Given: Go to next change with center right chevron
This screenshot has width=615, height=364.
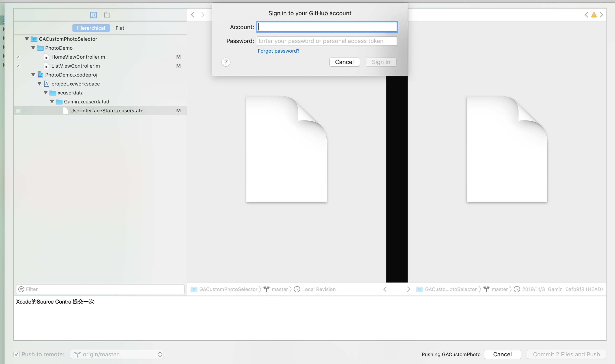Looking at the screenshot, I should tap(409, 289).
